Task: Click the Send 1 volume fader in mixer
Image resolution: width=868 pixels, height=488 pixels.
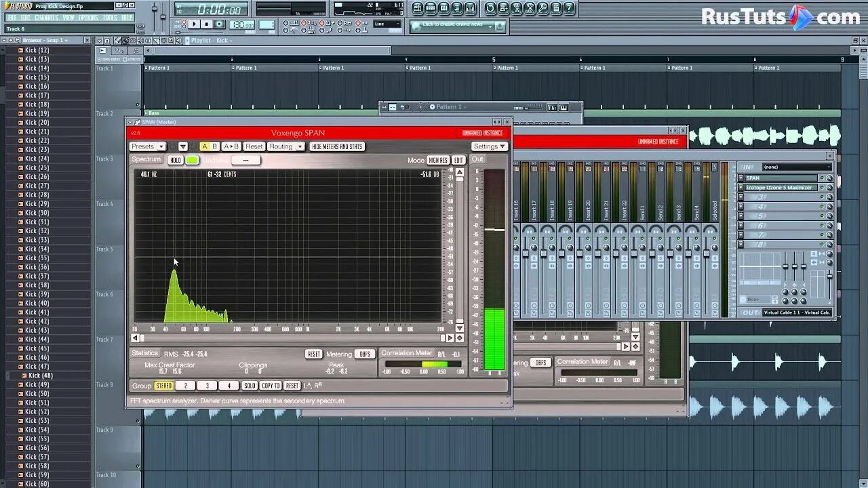Action: (x=633, y=253)
